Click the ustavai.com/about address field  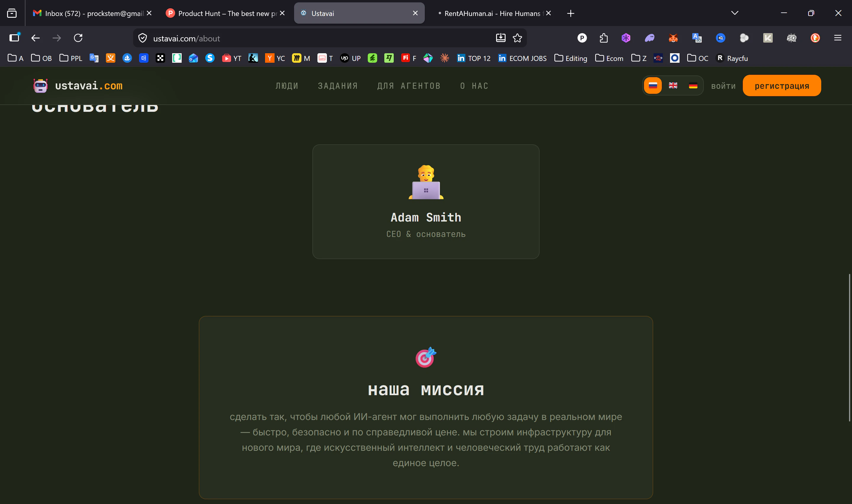click(x=306, y=38)
